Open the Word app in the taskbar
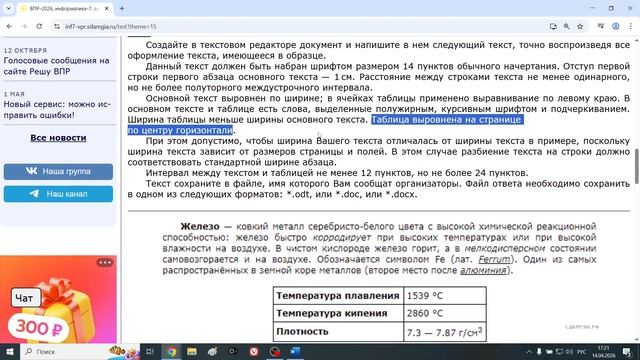 click(x=296, y=351)
